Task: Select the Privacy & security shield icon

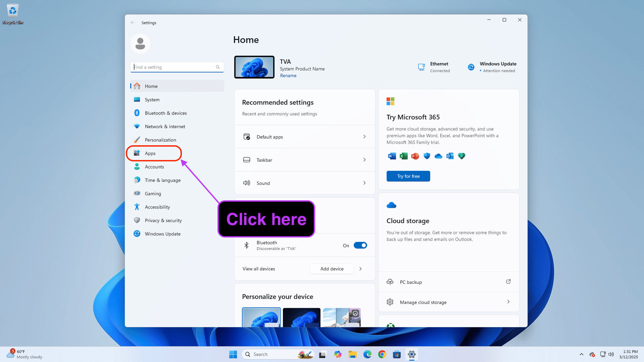Action: pyautogui.click(x=137, y=220)
